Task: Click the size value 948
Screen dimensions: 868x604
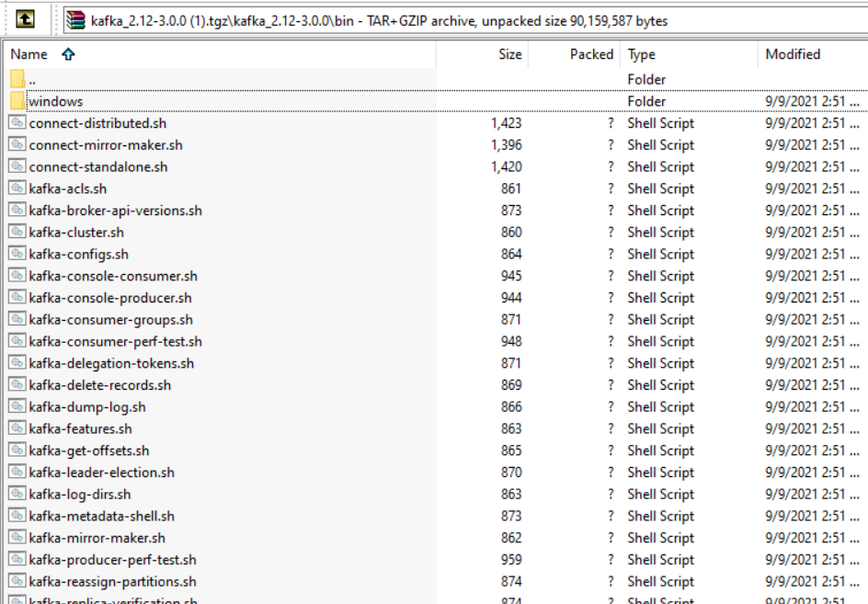Action: pos(511,342)
